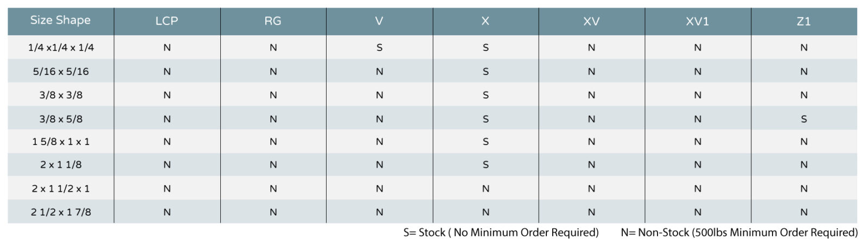Click the X value for 2 1/2 x 1 7/8
The height and width of the screenshot is (245, 868).
pyautogui.click(x=486, y=212)
